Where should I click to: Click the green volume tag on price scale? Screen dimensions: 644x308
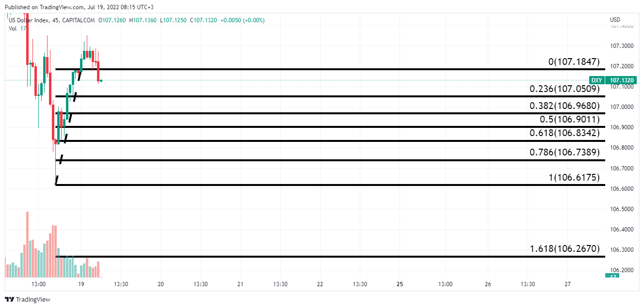pyautogui.click(x=612, y=276)
